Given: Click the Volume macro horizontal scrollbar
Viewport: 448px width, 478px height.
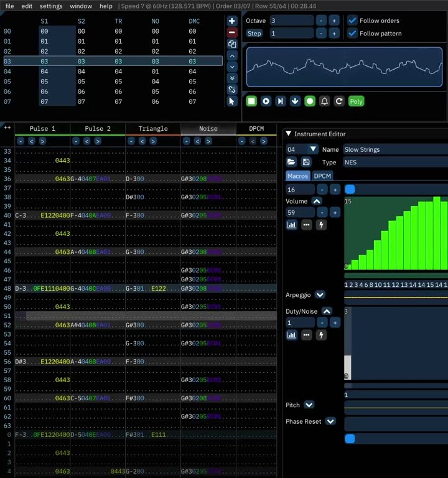Looking at the screenshot, I should pos(396,276).
